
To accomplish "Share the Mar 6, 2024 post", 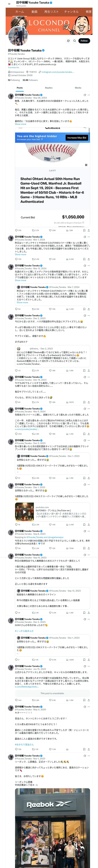I will pyautogui.click(x=89, y=434).
